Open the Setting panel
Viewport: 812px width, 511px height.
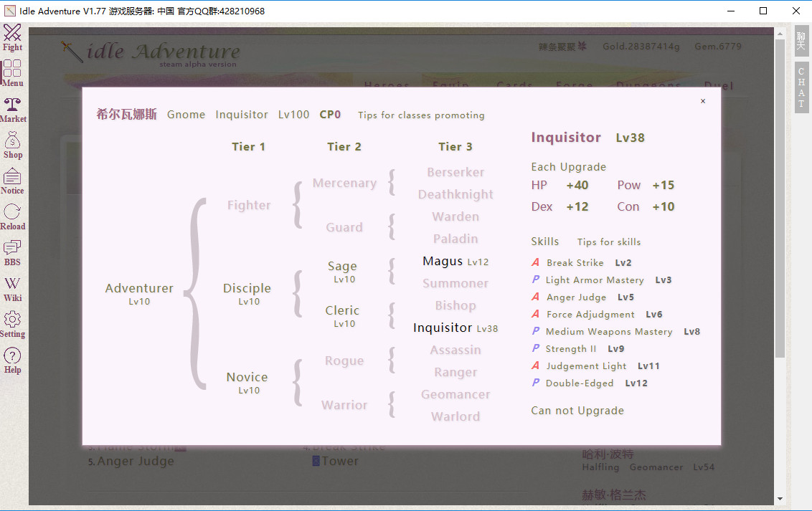click(x=12, y=323)
